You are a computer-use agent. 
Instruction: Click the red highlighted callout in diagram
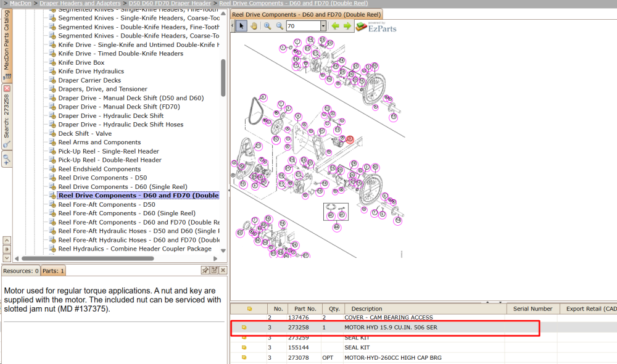(349, 139)
